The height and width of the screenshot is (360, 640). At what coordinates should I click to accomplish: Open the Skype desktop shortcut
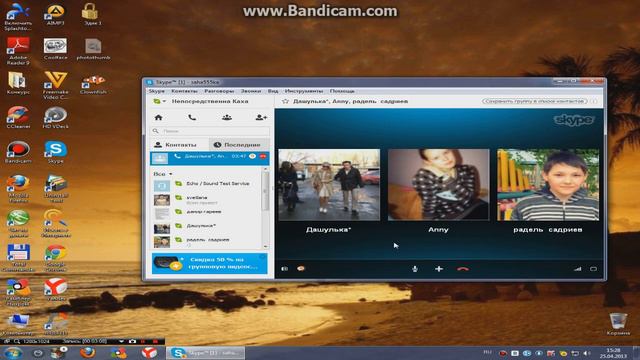point(56,152)
